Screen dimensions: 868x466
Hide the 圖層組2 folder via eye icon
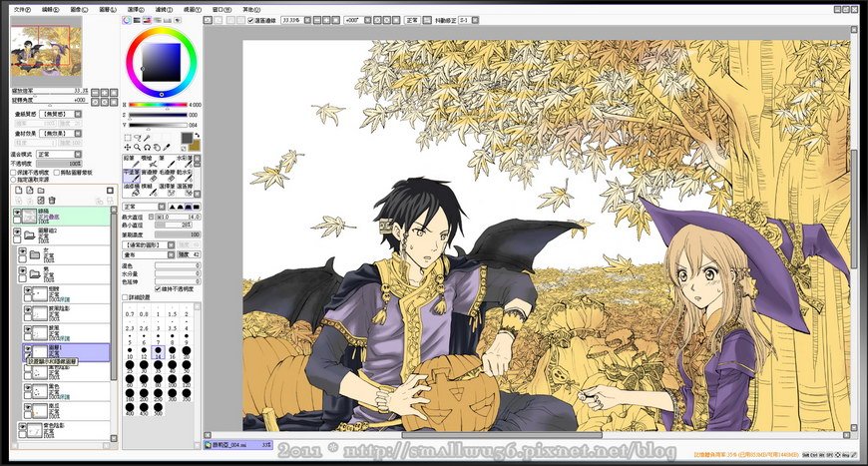(x=17, y=232)
